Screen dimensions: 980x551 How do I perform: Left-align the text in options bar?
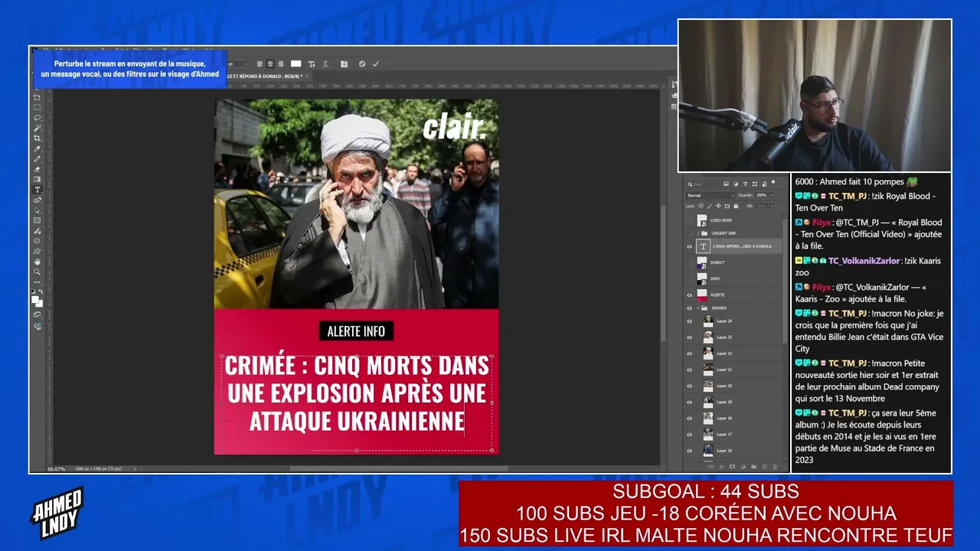pos(260,64)
